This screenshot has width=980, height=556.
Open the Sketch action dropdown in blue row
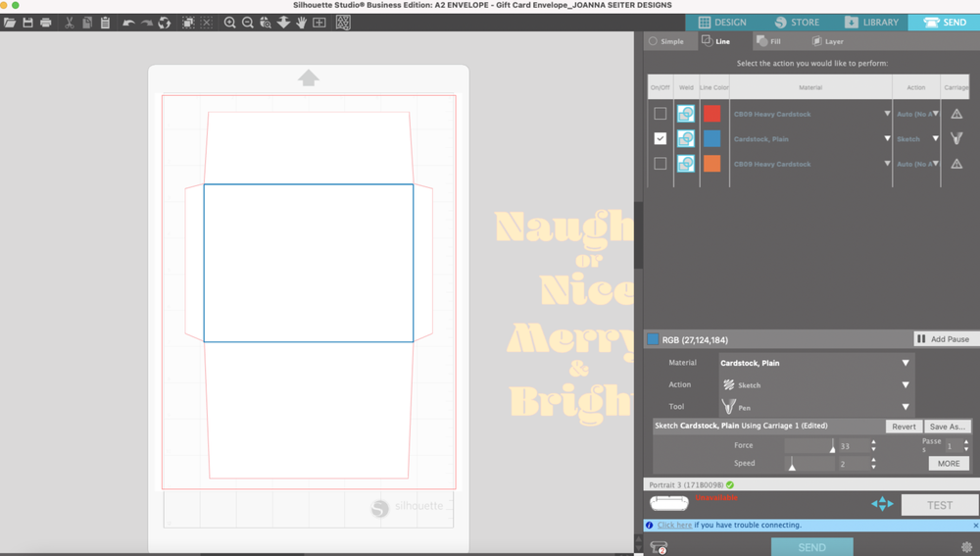tap(936, 139)
